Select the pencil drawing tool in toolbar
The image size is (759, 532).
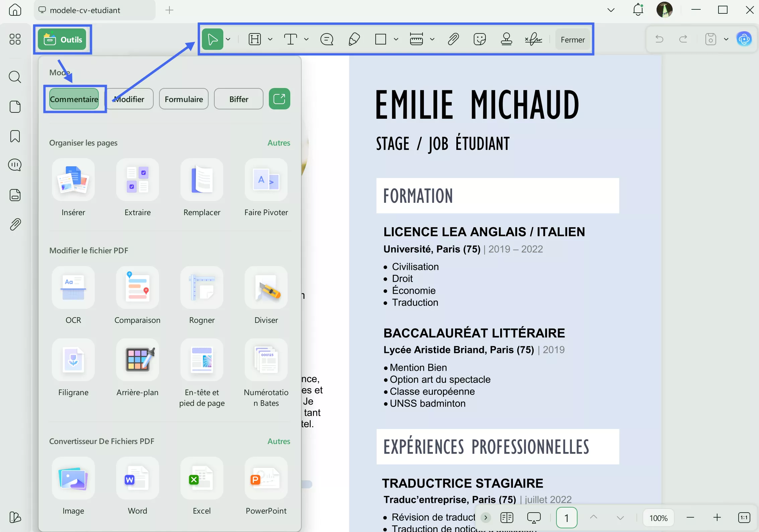click(x=354, y=39)
